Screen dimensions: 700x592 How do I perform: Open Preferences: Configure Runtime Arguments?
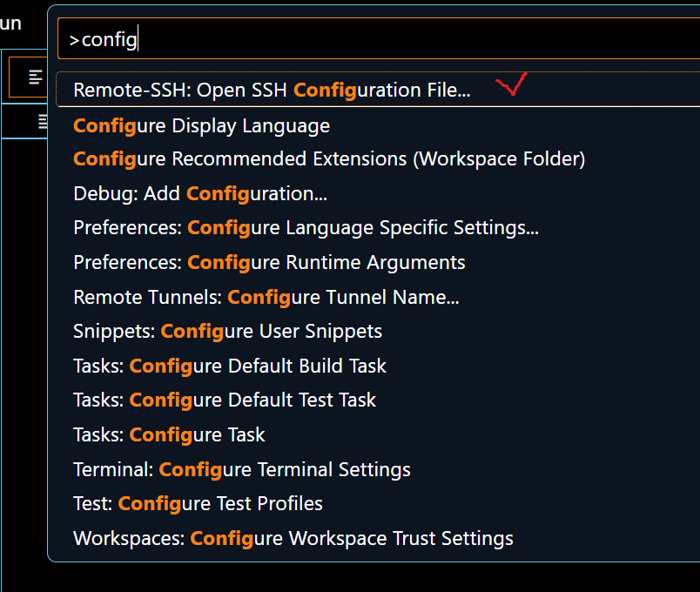pos(378,263)
